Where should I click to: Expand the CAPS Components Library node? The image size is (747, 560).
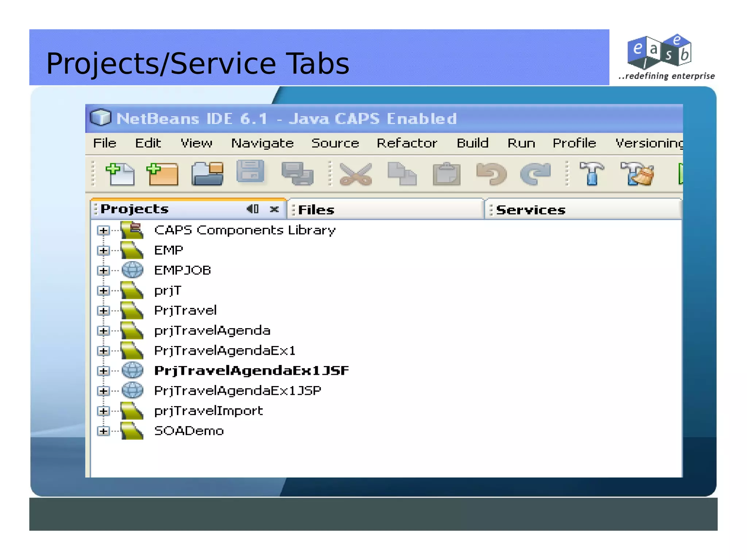coord(104,230)
